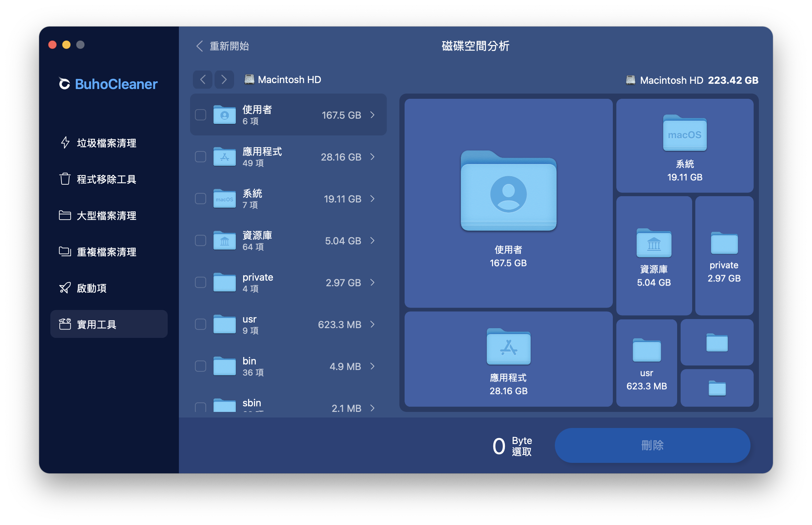Click the 刪除 delete button

[652, 445]
